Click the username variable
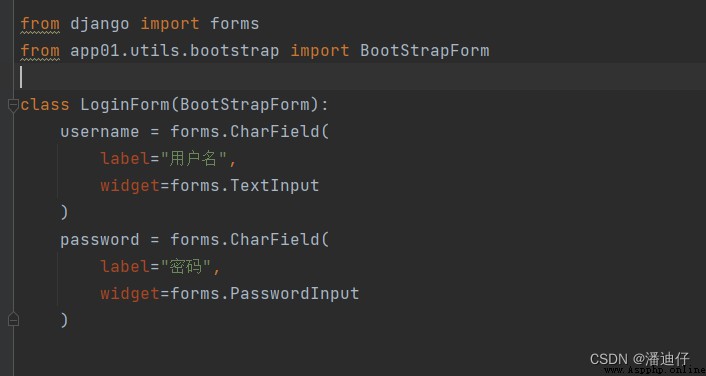Screen dimensions: 706x376 coord(100,131)
